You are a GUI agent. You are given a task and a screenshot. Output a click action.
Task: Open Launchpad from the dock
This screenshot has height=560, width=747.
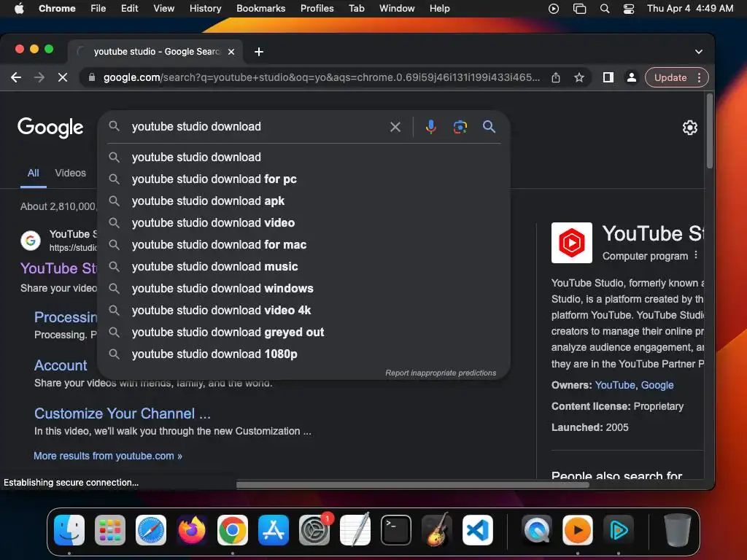click(x=110, y=530)
